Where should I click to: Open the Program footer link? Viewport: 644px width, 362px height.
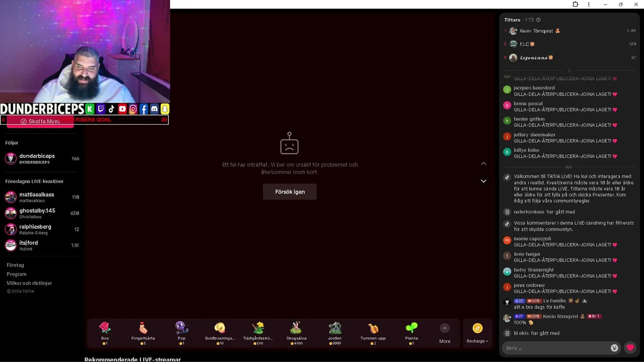17,274
